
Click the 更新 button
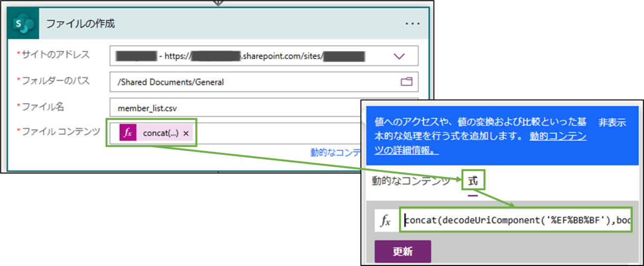[x=402, y=251]
